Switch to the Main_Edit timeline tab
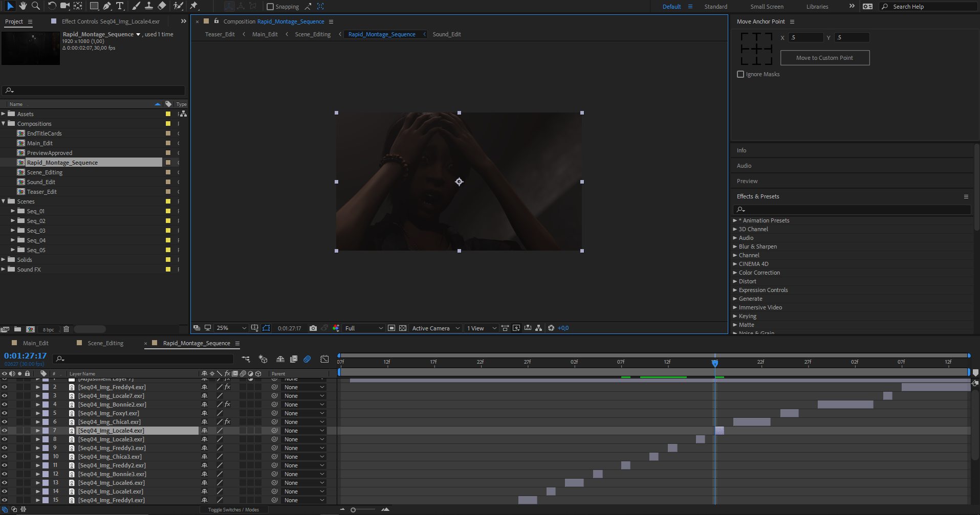Image resolution: width=980 pixels, height=515 pixels. 36,343
